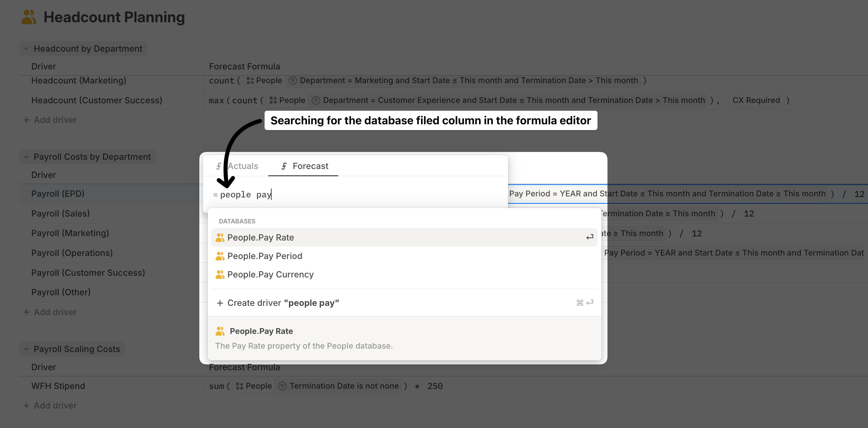Screen dimensions: 868x428
Task: Click the People icon beside People.Pay Period
Action: click(220, 256)
